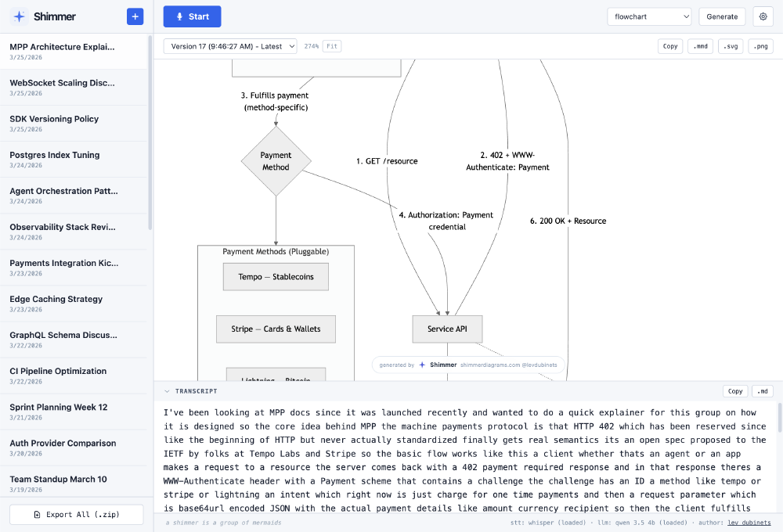The height and width of the screenshot is (532, 783).
Task: Download the transcript as .md
Action: 762,390
